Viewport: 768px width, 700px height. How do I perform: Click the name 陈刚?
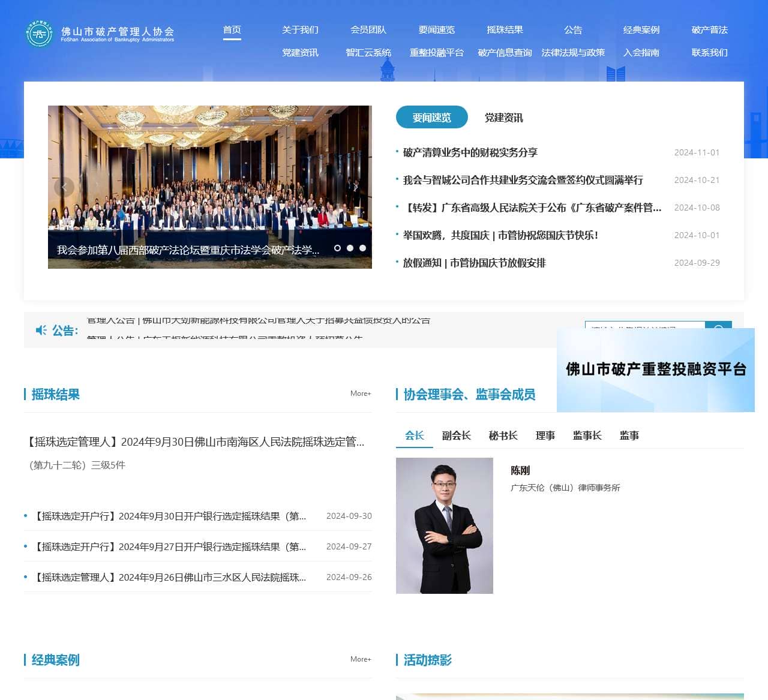coord(520,470)
